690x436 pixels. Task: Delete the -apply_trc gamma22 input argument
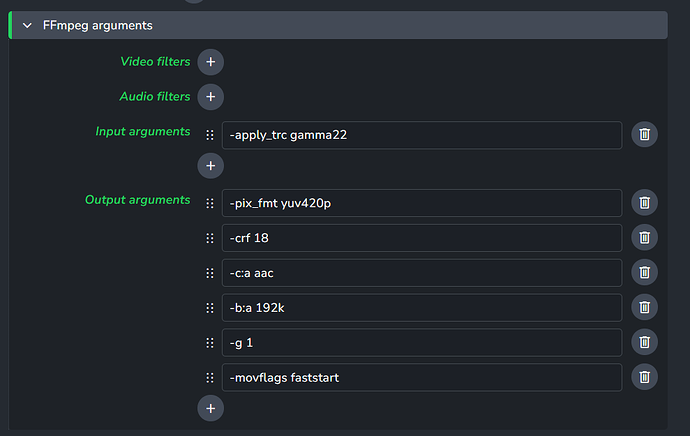[644, 134]
